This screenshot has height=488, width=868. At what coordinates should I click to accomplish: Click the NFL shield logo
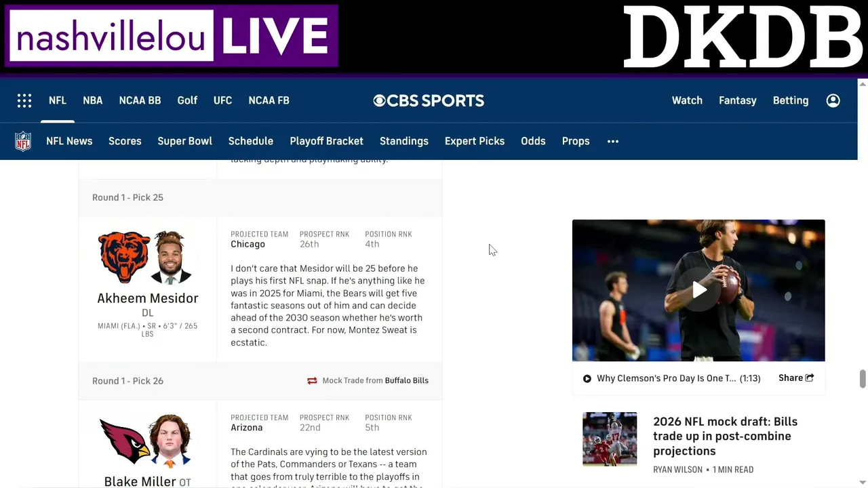click(23, 141)
